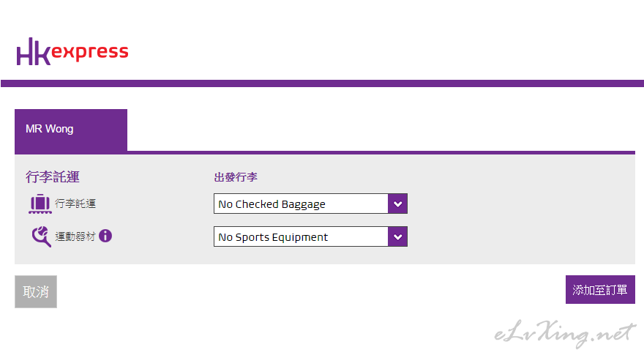Viewport: 644px width, 358px height.
Task: Open the 'No Sports Equipment' combo box
Action: (301, 236)
